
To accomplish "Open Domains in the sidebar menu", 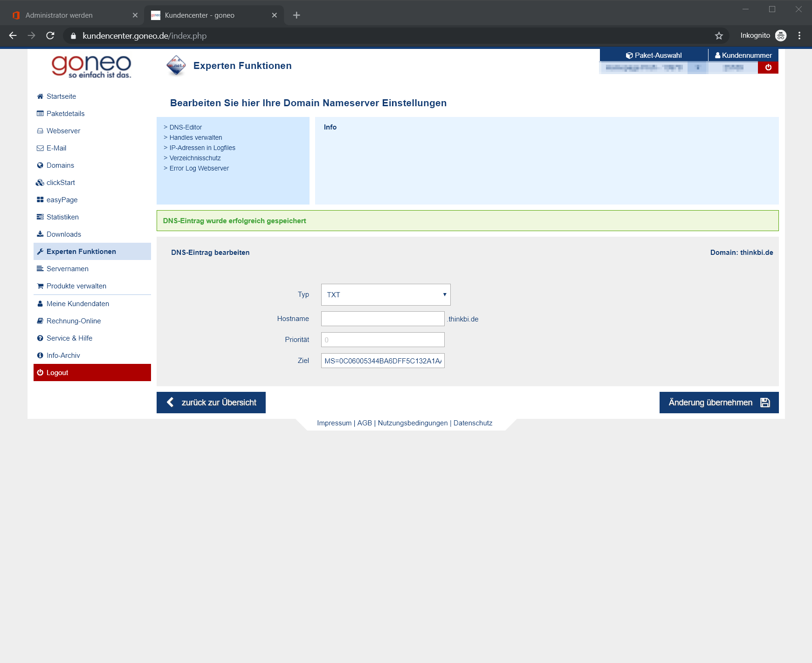I will (x=60, y=165).
